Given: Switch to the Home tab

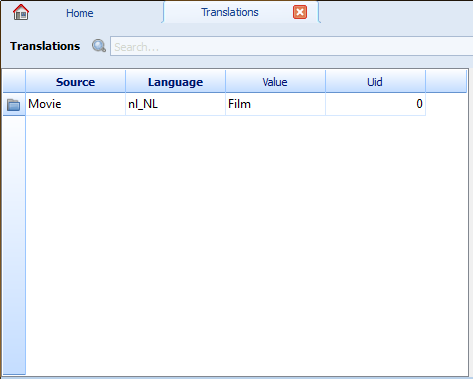Looking at the screenshot, I should pyautogui.click(x=79, y=13).
